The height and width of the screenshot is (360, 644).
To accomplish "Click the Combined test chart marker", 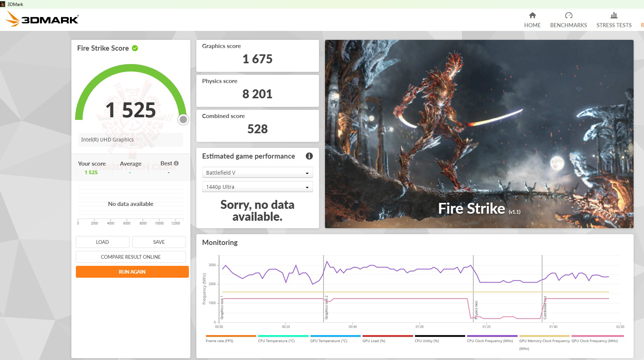I will click(545, 308).
